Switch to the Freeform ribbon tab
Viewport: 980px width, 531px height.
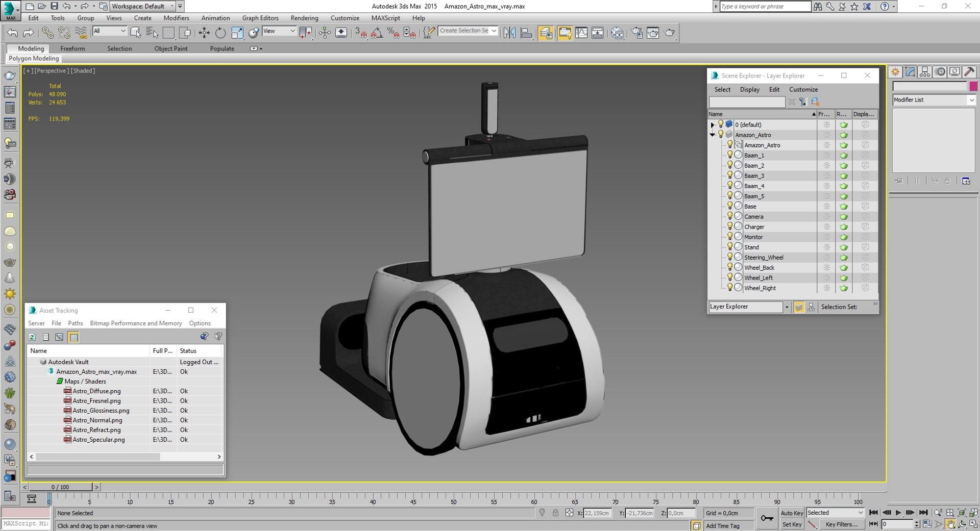(x=72, y=48)
